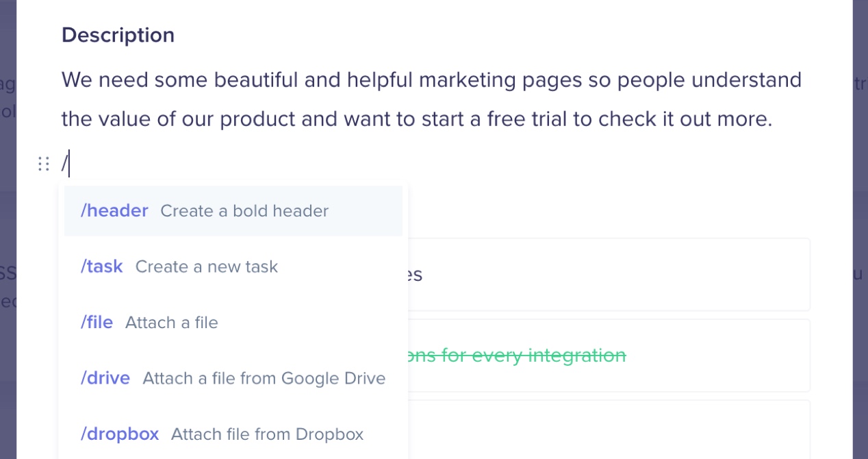Click the Description heading

click(118, 36)
